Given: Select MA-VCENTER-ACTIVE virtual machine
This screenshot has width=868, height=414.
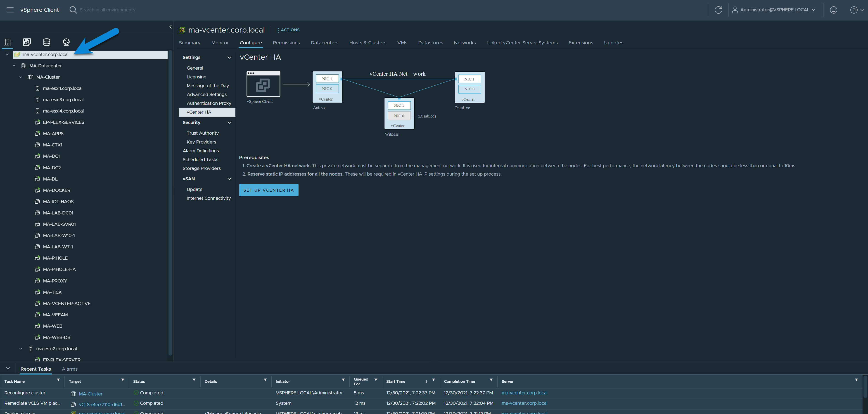Looking at the screenshot, I should click(67, 303).
